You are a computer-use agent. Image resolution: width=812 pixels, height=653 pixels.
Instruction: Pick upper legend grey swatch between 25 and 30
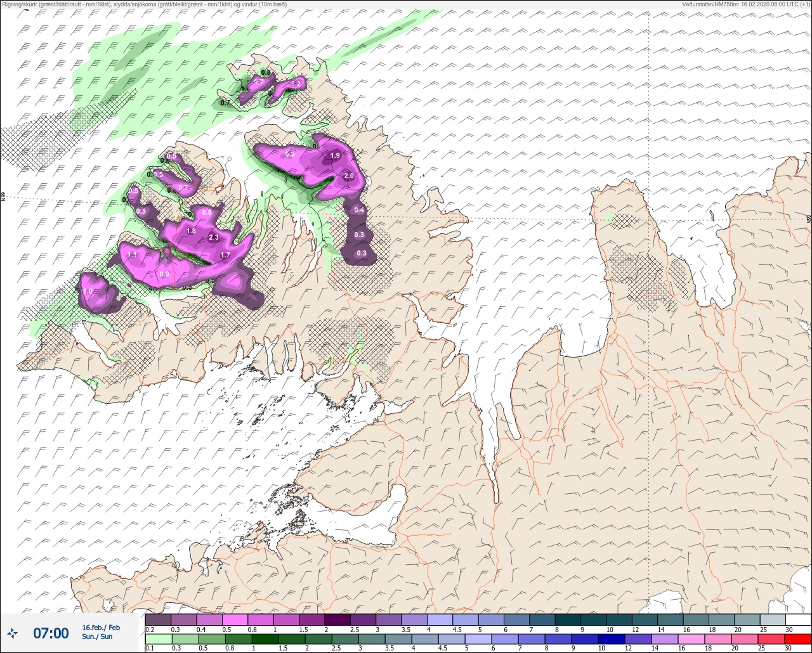click(x=773, y=619)
